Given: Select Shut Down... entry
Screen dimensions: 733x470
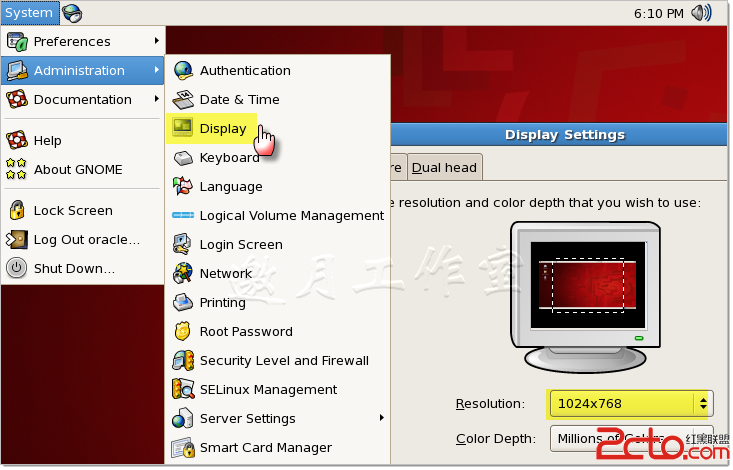Looking at the screenshot, I should point(82,268).
